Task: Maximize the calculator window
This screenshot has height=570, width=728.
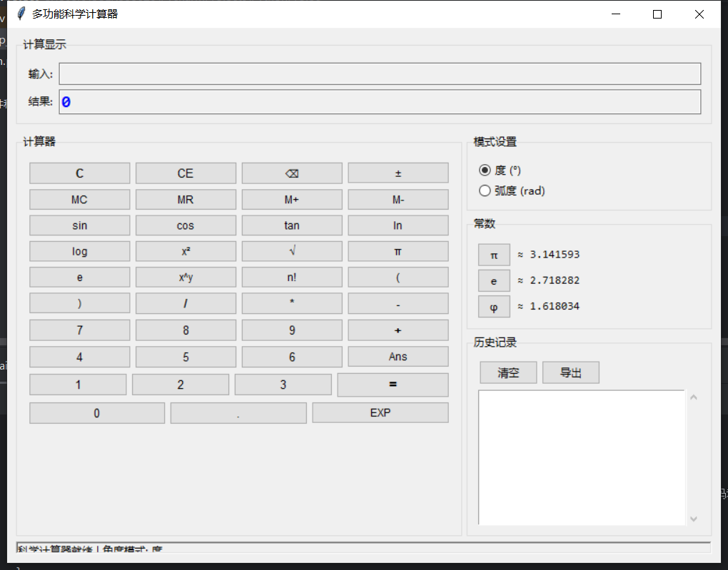Action: pyautogui.click(x=657, y=14)
